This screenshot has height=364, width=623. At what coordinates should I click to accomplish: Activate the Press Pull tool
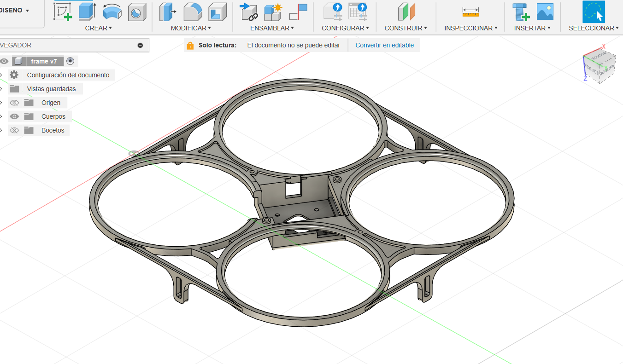tap(168, 12)
